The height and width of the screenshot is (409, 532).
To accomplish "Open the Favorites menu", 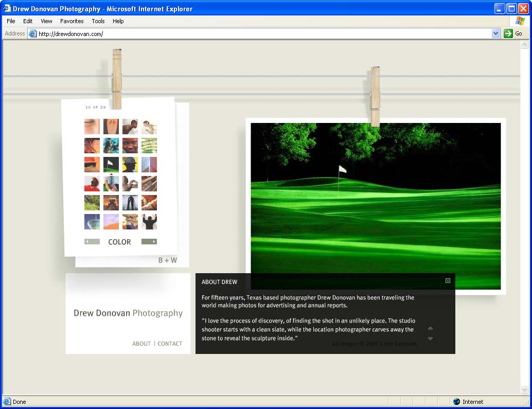I will tap(72, 21).
